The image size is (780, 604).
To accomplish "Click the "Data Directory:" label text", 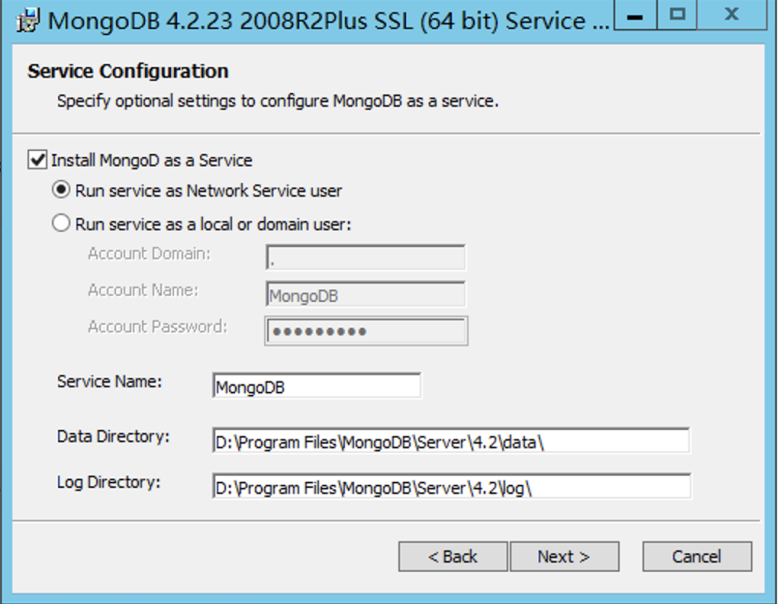I will pos(114,436).
